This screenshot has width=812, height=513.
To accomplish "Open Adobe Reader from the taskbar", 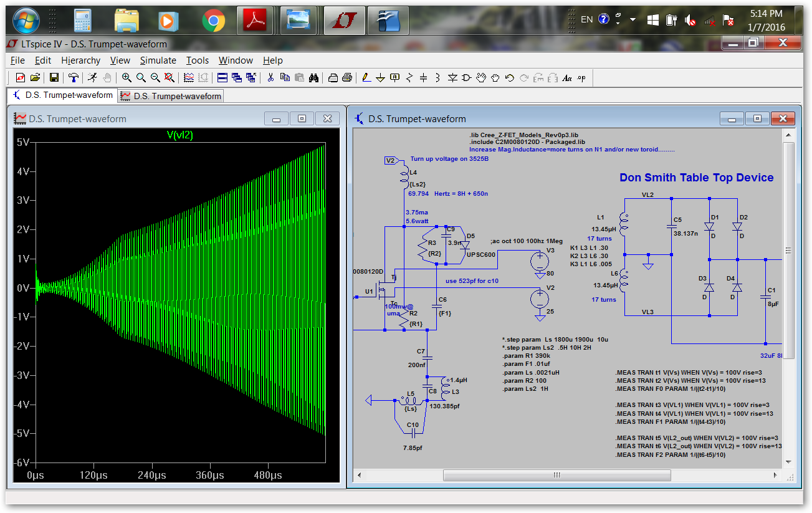I will pos(256,21).
